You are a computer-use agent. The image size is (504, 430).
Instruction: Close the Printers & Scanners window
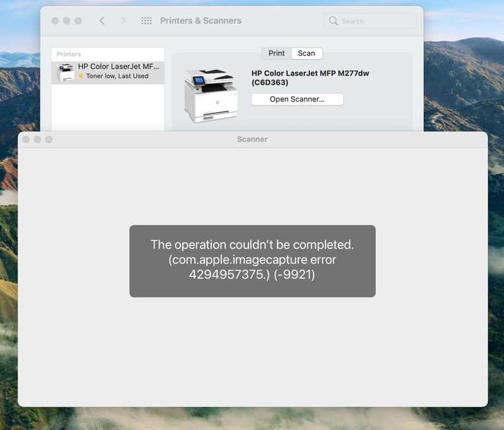[55, 21]
